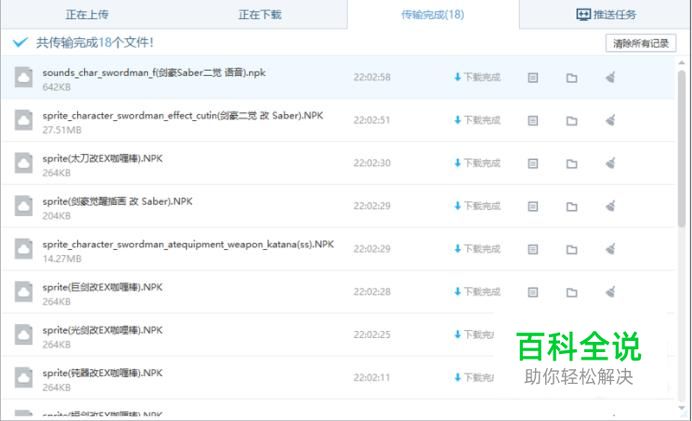This screenshot has width=692, height=421.
Task: Select file name sprite(太刀改EX咖喱棒).NPK
Action: 102,158
